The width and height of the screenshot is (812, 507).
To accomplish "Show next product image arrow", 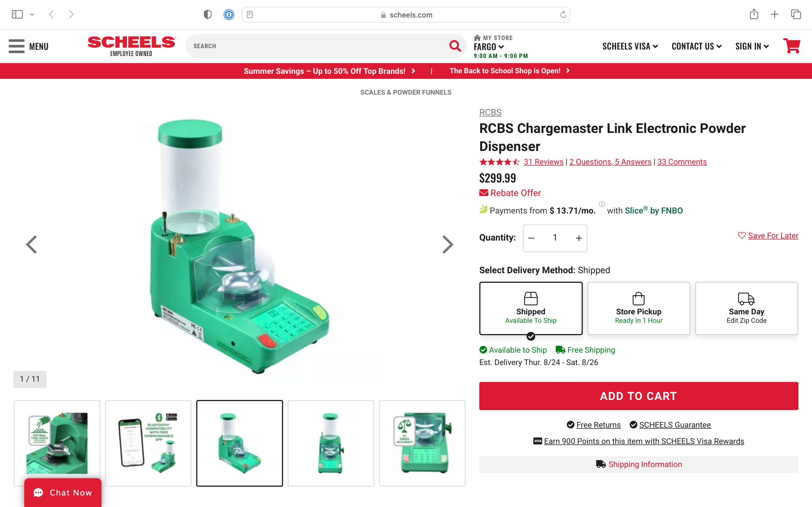I will pos(448,244).
